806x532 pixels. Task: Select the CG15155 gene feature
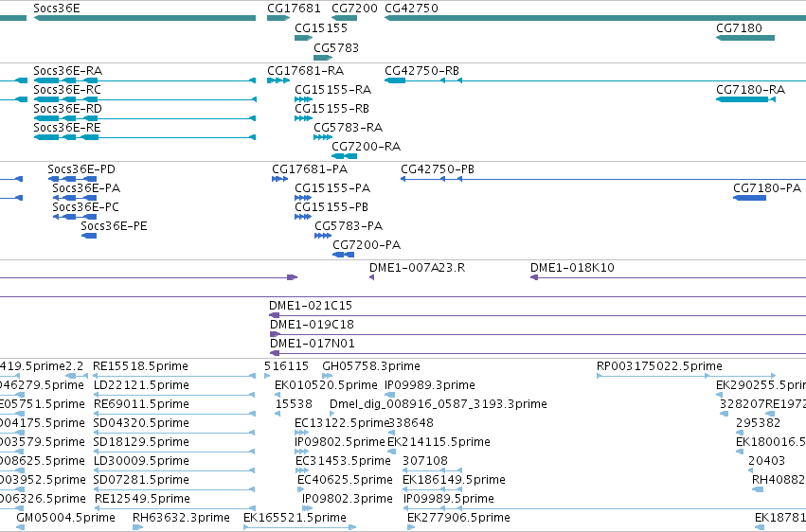[303, 38]
